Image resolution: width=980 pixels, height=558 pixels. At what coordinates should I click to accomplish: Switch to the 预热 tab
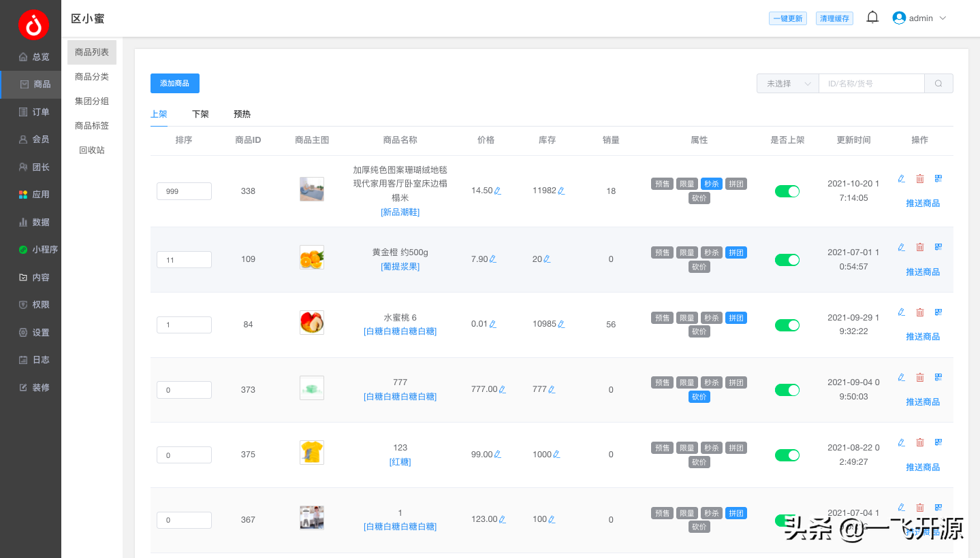point(242,114)
